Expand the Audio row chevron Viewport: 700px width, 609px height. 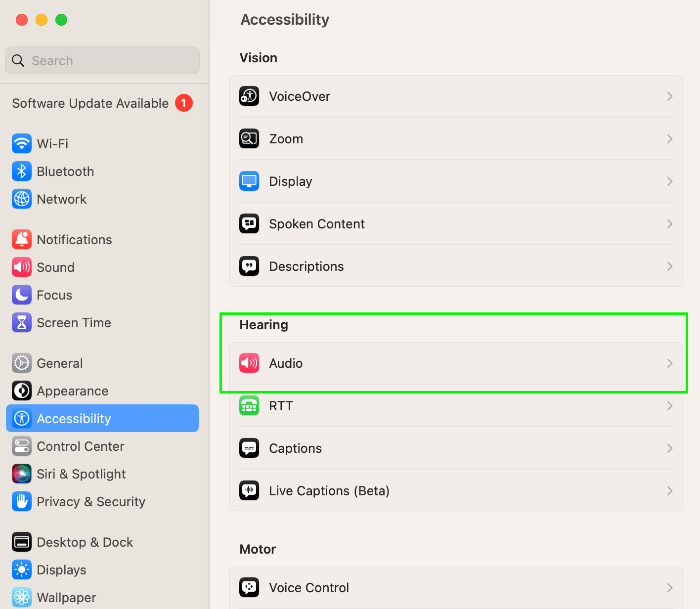point(670,363)
